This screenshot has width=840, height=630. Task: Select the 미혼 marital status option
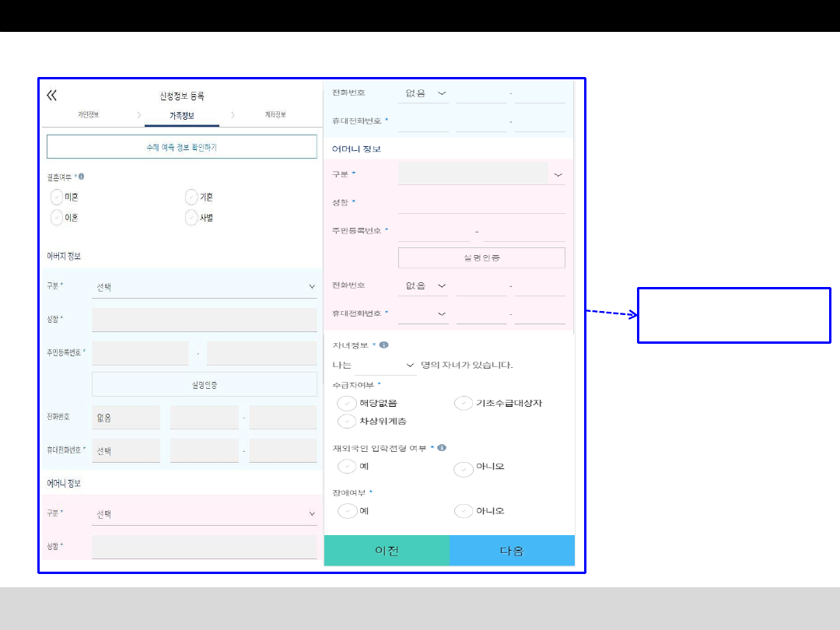point(57,198)
